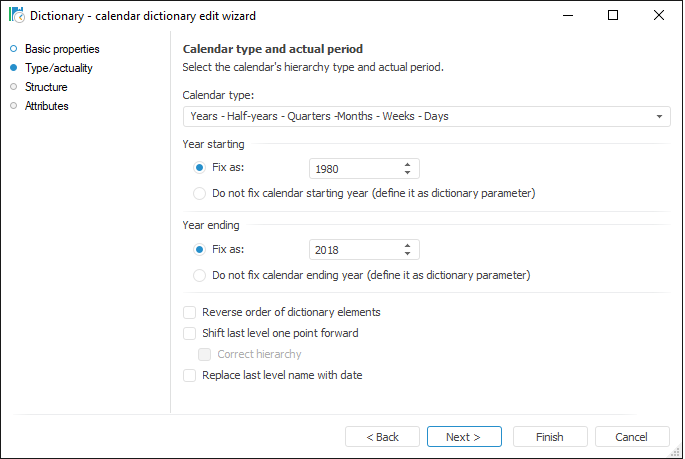This screenshot has height=459, width=685.
Task: Decrease the starting year with down arrow
Action: click(x=408, y=173)
